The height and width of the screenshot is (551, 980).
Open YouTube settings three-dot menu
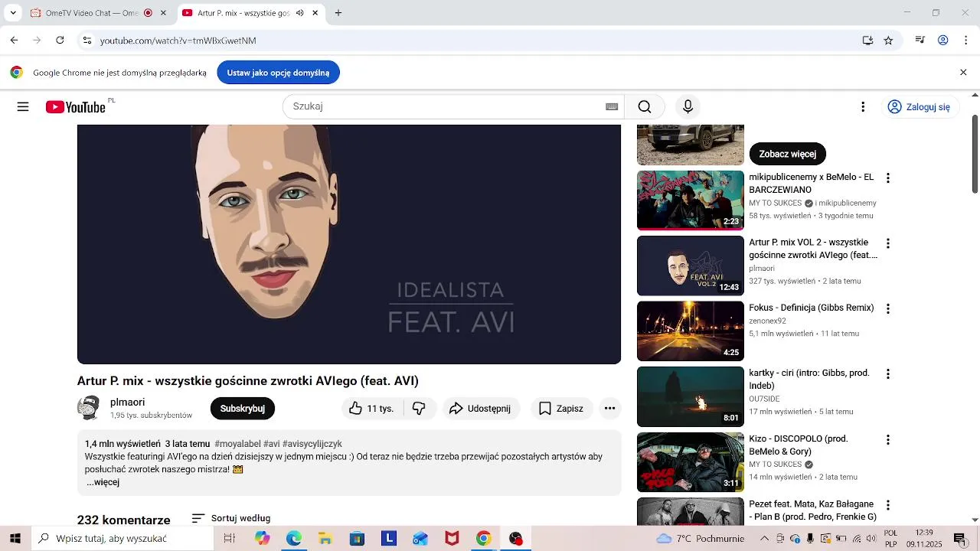click(863, 107)
